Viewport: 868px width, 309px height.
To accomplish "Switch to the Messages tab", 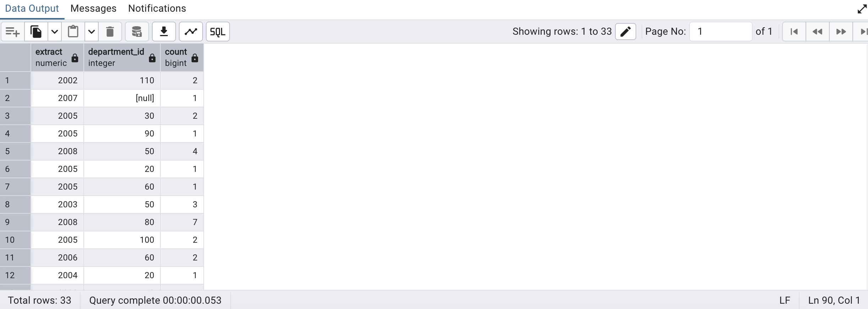I will pyautogui.click(x=93, y=9).
